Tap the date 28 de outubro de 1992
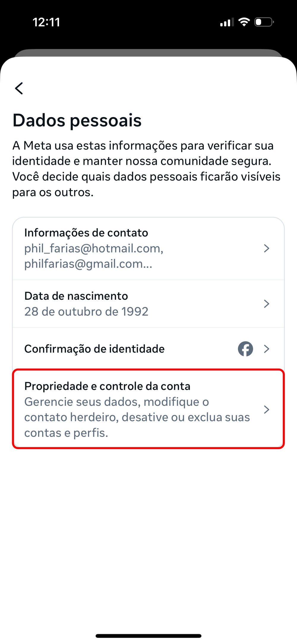 pos(86,312)
